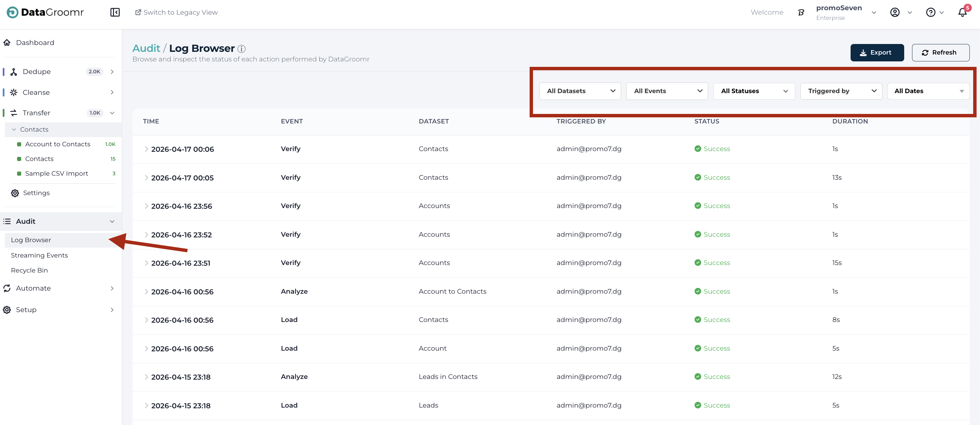Click Switch to Legacy View link
The height and width of the screenshot is (425, 980).
(x=177, y=12)
